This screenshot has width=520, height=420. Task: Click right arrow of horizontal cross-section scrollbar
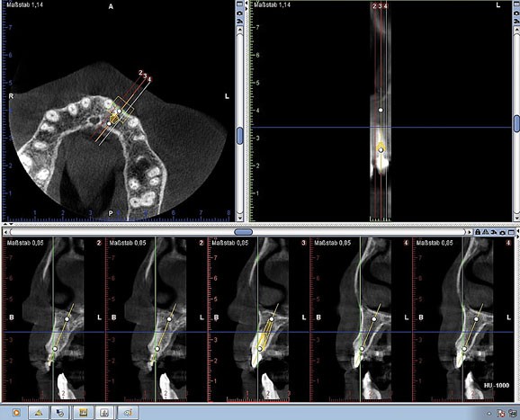(469, 232)
